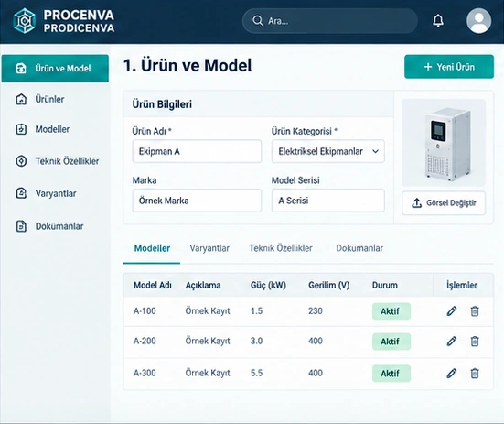
Task: Click the Dokümanlar sidebar icon
Action: coord(21,226)
